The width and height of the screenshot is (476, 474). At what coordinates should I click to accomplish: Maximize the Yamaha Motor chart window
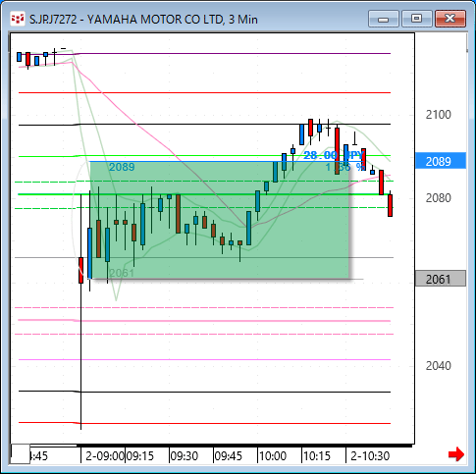[416, 19]
